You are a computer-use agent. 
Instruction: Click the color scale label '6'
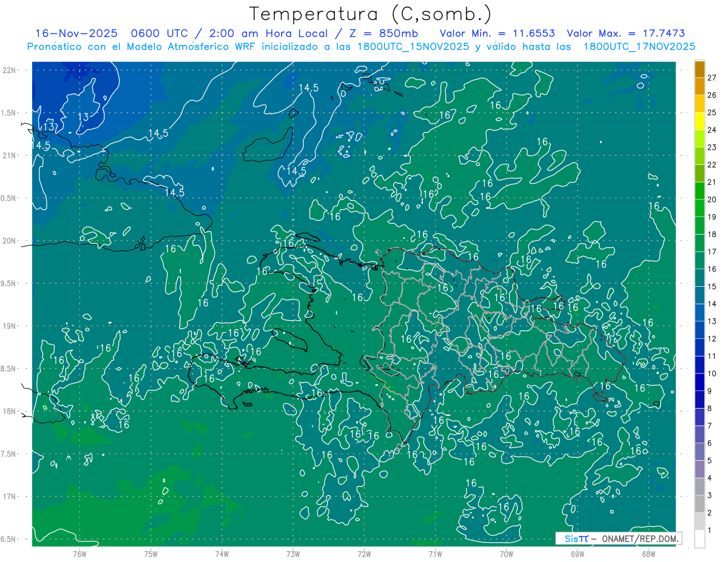710,443
